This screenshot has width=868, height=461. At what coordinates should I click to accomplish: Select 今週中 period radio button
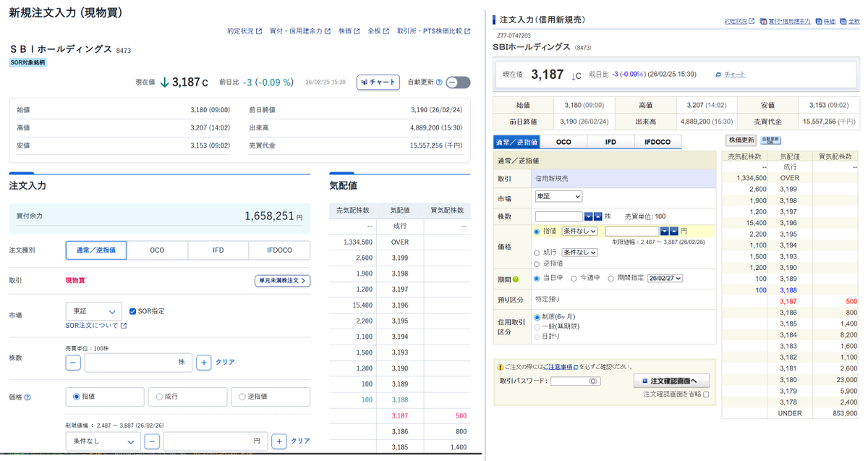coord(574,278)
